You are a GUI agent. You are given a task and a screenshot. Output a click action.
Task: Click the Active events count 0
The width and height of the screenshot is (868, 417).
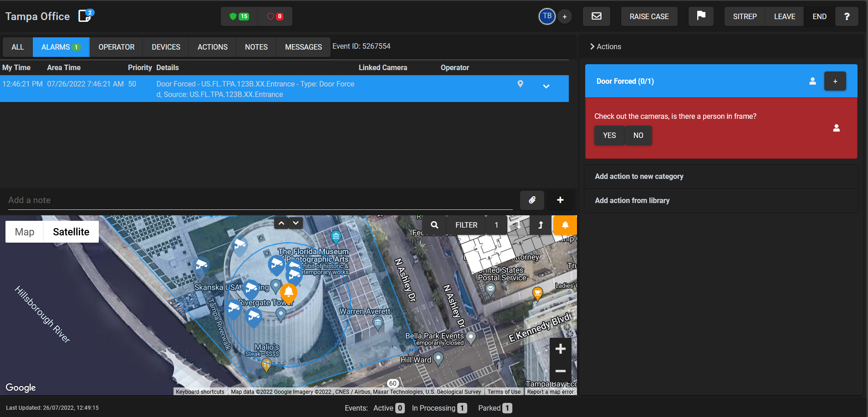pos(400,408)
